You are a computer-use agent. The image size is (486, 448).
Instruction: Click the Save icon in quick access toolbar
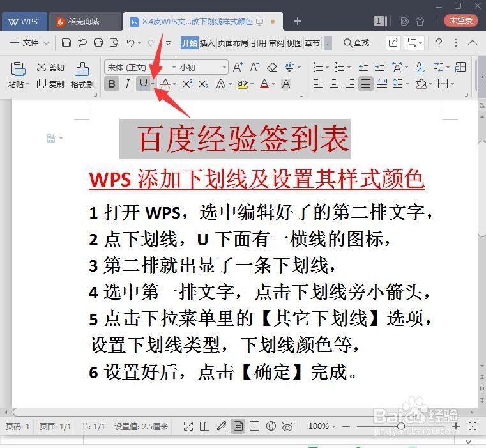[x=66, y=43]
